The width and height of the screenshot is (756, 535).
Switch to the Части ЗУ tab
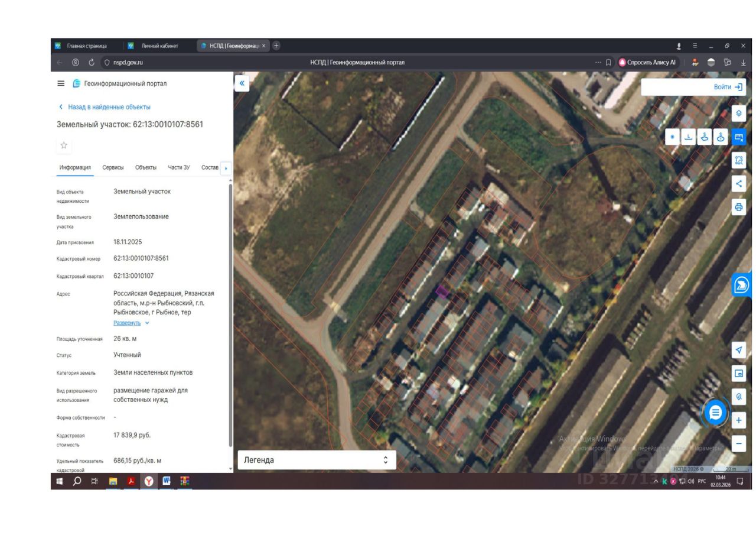click(x=179, y=168)
